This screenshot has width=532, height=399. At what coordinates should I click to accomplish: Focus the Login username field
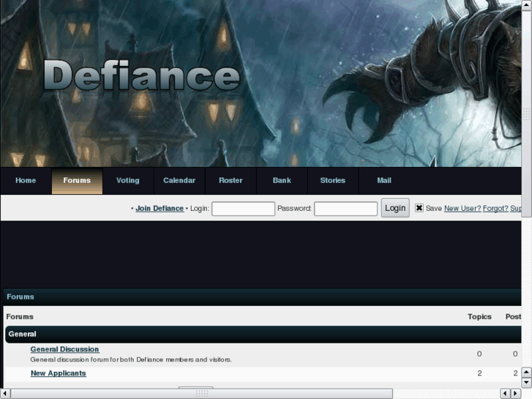click(243, 209)
